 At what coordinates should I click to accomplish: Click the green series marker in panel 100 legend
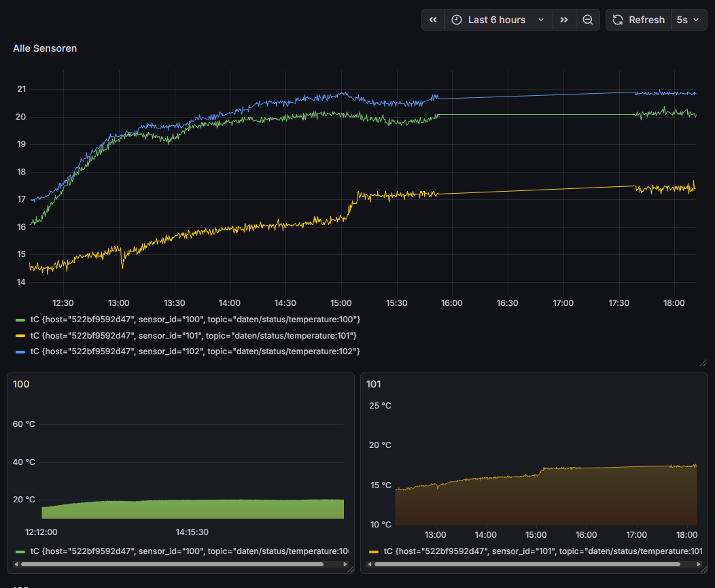(20, 551)
